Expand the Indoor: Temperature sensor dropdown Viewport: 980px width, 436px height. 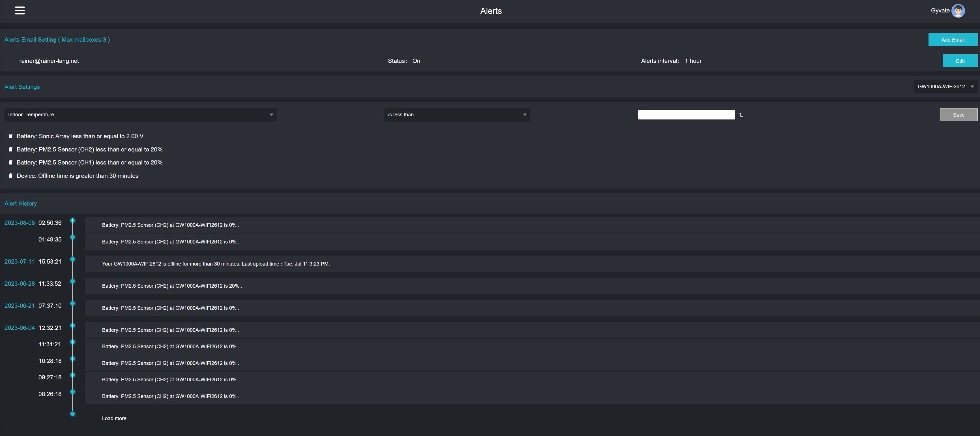pos(140,115)
